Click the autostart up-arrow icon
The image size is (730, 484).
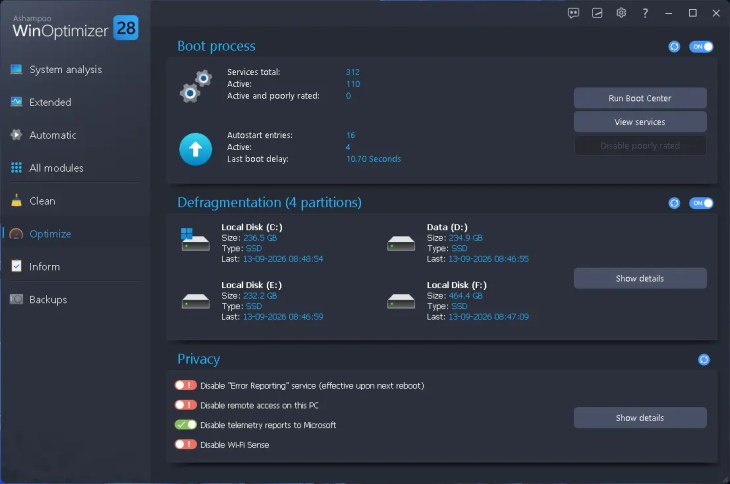[196, 149]
